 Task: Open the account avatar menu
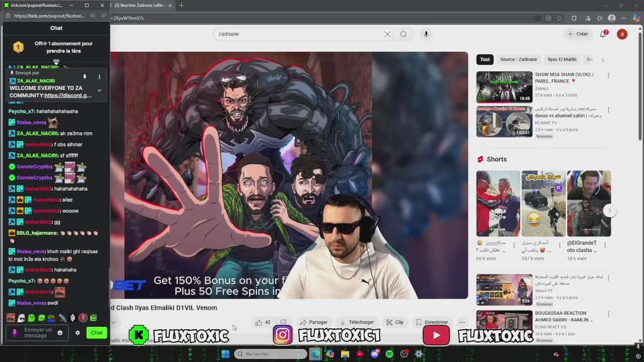point(622,34)
